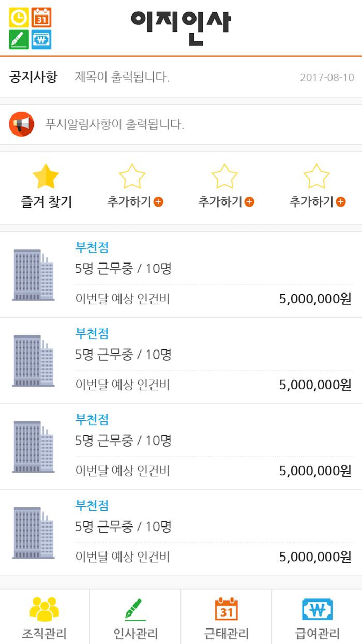Select the green pencil 인사관리 icon
The height and width of the screenshot is (644, 362).
pyautogui.click(x=135, y=608)
